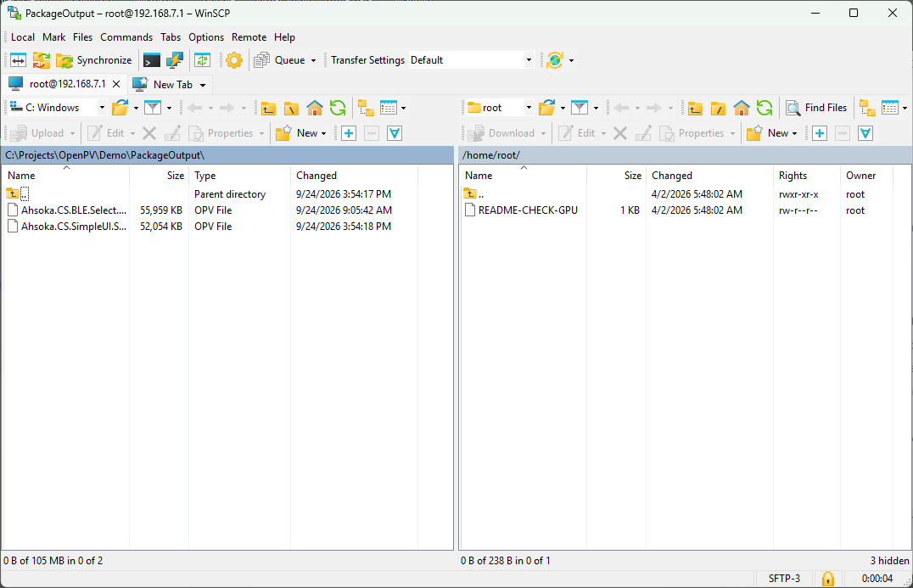
Task: Open the Mark menu
Action: pos(53,37)
